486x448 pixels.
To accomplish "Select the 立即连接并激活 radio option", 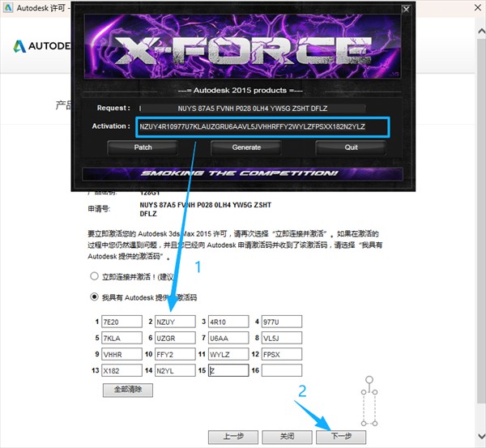I will [95, 276].
